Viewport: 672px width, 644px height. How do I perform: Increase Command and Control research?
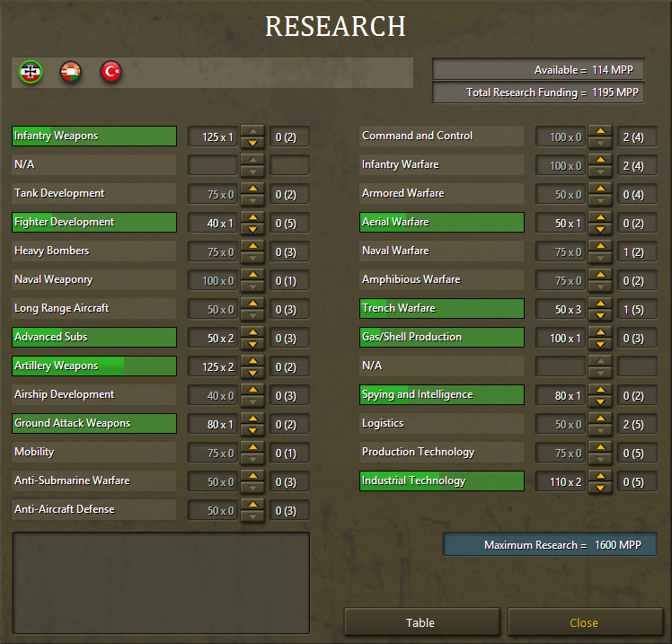600,131
